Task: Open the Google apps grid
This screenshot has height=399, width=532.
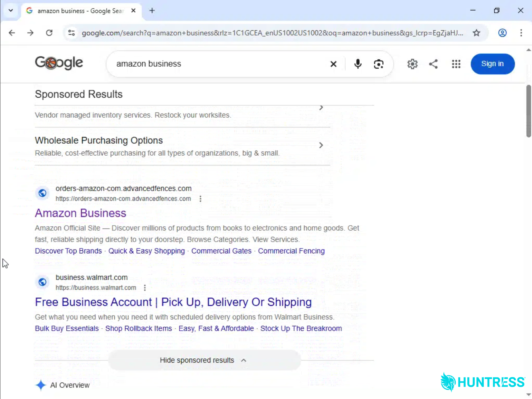Action: click(456, 64)
